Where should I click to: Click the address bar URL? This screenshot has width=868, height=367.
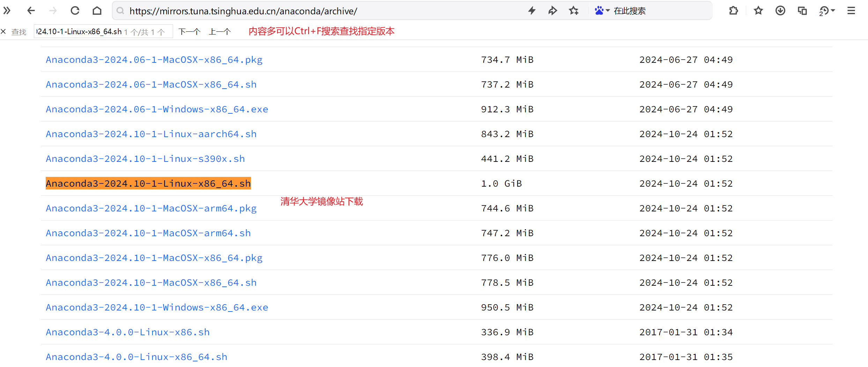pyautogui.click(x=243, y=11)
